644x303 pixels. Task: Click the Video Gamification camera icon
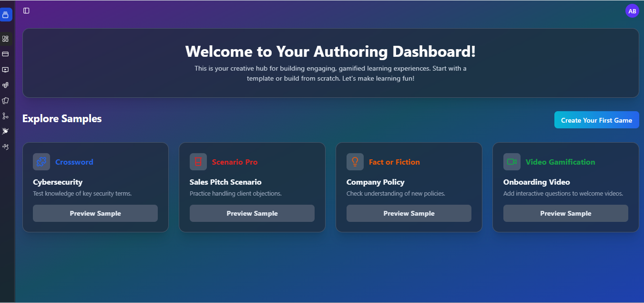(512, 162)
